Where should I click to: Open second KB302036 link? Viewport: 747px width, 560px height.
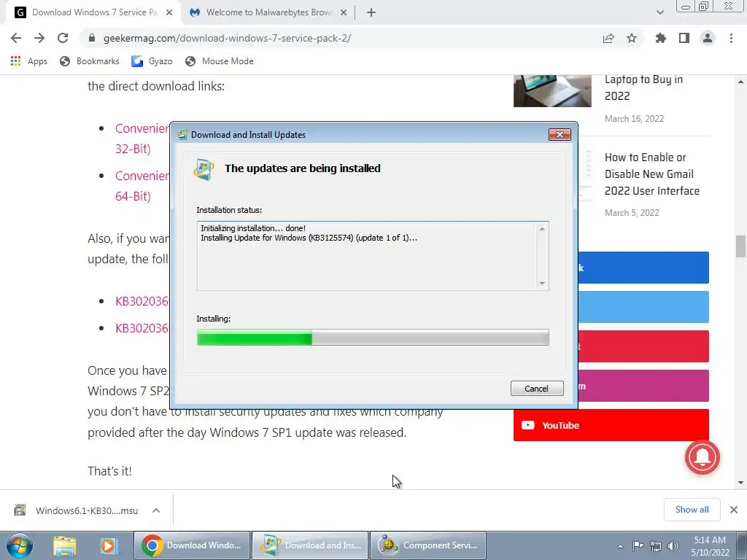[142, 328]
